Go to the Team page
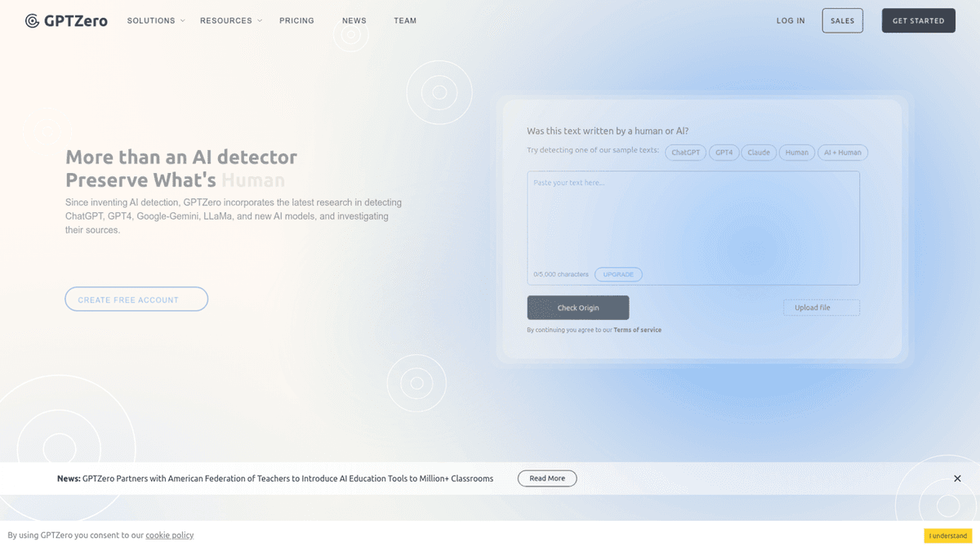 pos(405,20)
